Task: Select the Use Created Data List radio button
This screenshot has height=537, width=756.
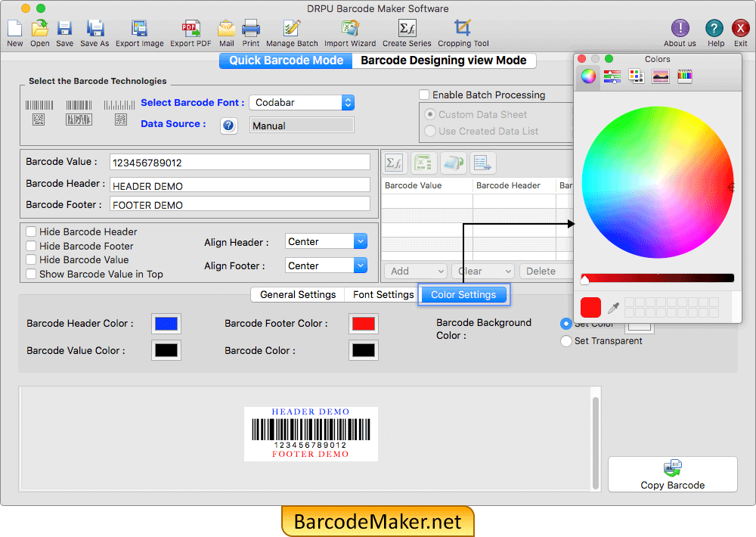Action: (x=430, y=132)
